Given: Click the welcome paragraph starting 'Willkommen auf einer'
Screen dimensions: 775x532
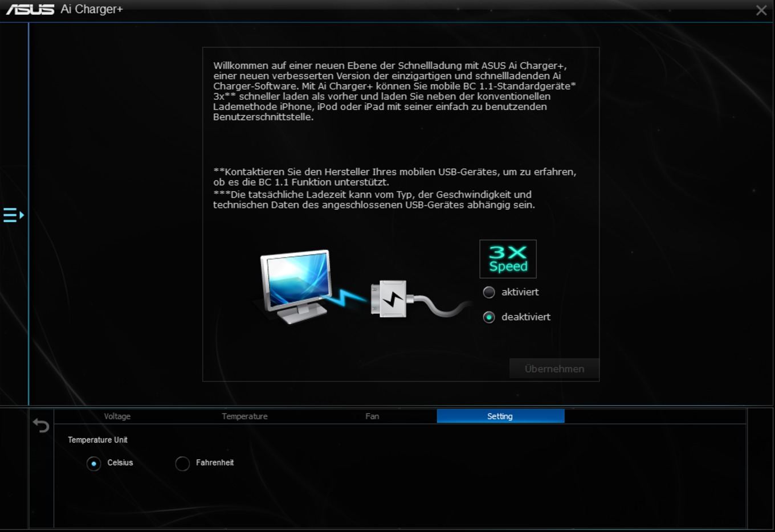Looking at the screenshot, I should 394,91.
